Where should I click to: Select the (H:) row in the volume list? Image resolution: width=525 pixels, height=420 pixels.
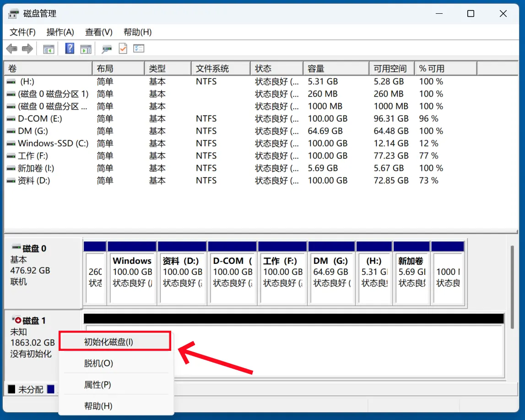pos(240,82)
